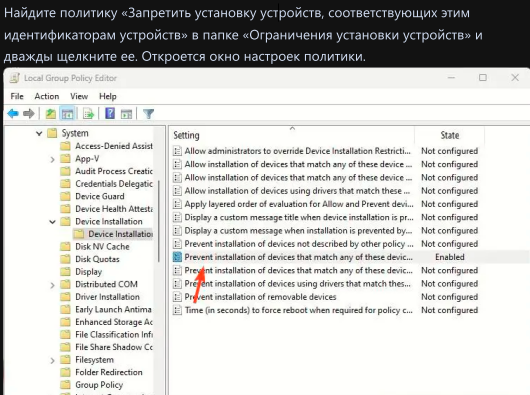Select the Early Launch Antimalware folder
Image resolution: width=530 pixels, height=395 pixels.
tap(106, 309)
